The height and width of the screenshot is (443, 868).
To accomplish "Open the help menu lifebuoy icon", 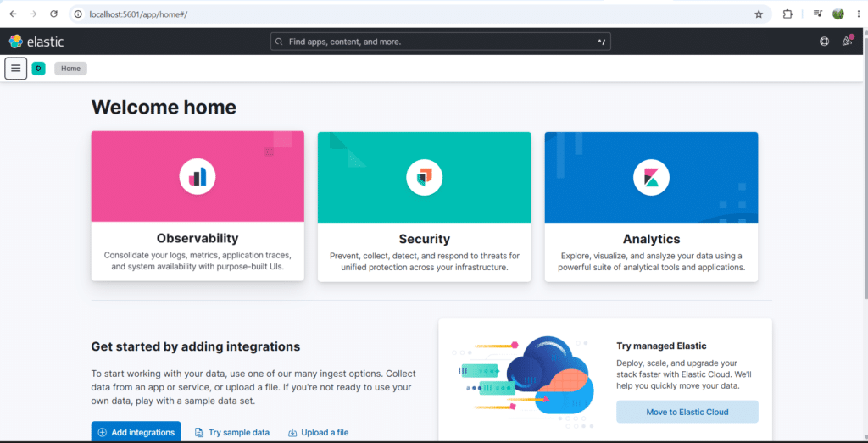I will 824,42.
